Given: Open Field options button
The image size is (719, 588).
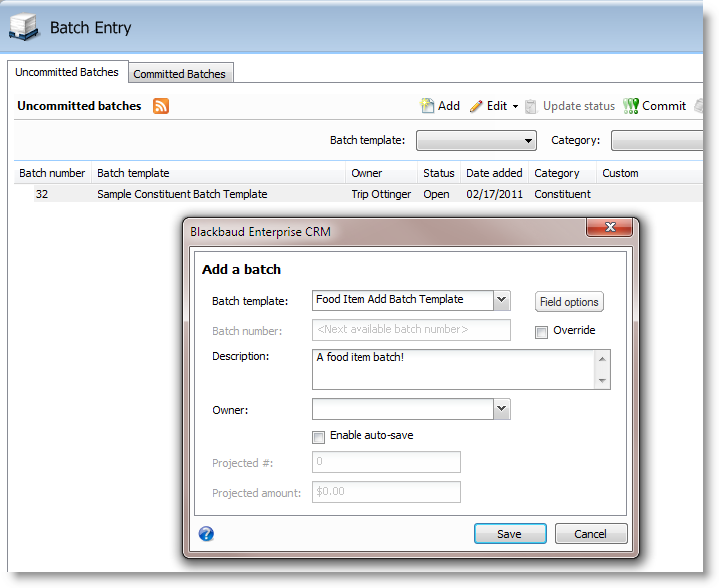Looking at the screenshot, I should 569,302.
